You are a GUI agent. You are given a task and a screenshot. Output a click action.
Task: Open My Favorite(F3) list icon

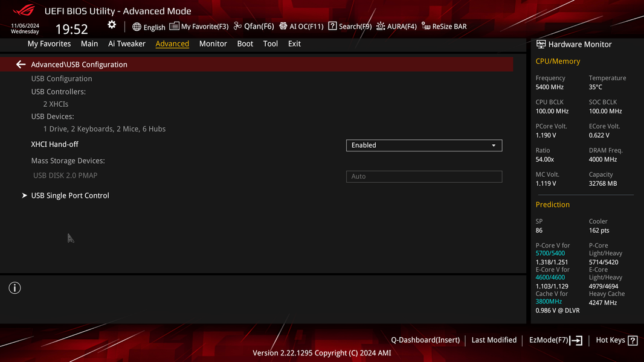click(x=174, y=26)
